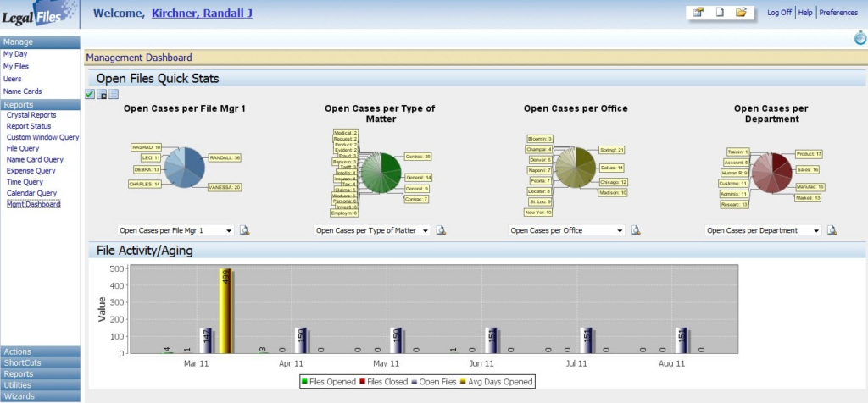Collapse the Manage sidebar section
This screenshot has width=868, height=403.
coord(40,42)
